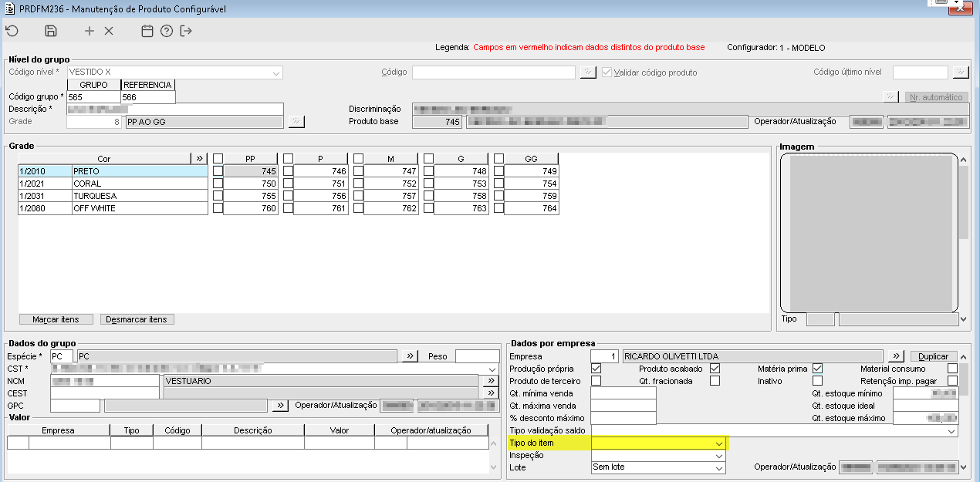Select the PRETO color row
This screenshot has width=980, height=482.
coord(113,171)
